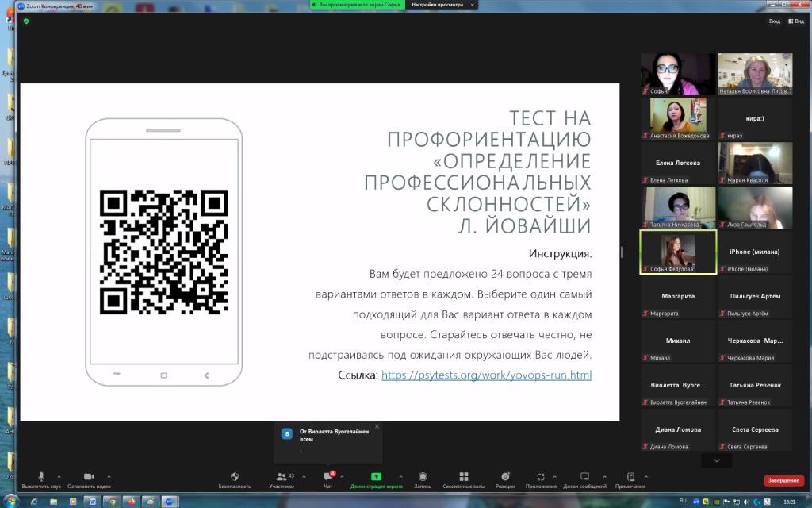The width and height of the screenshot is (812, 508).
Task: Expand the arrow next to Участники
Action: [304, 476]
